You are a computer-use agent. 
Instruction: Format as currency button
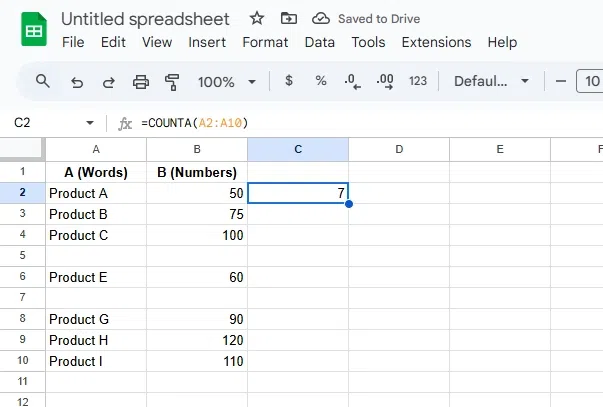pyautogui.click(x=289, y=81)
